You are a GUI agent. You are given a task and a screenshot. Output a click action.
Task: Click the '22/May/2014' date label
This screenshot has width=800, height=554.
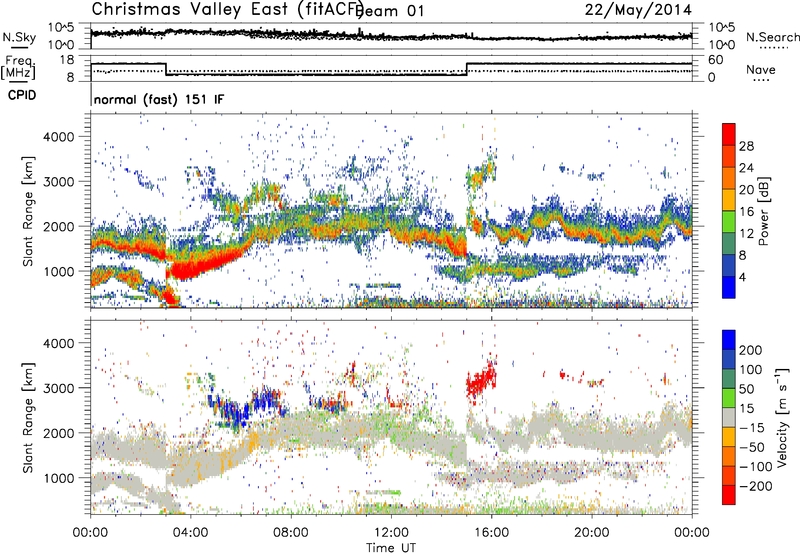638,10
